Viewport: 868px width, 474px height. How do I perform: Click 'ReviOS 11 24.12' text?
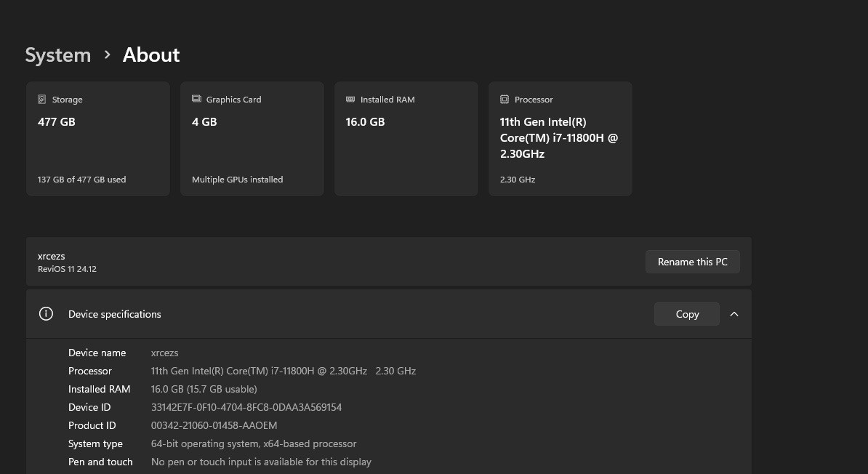[67, 269]
